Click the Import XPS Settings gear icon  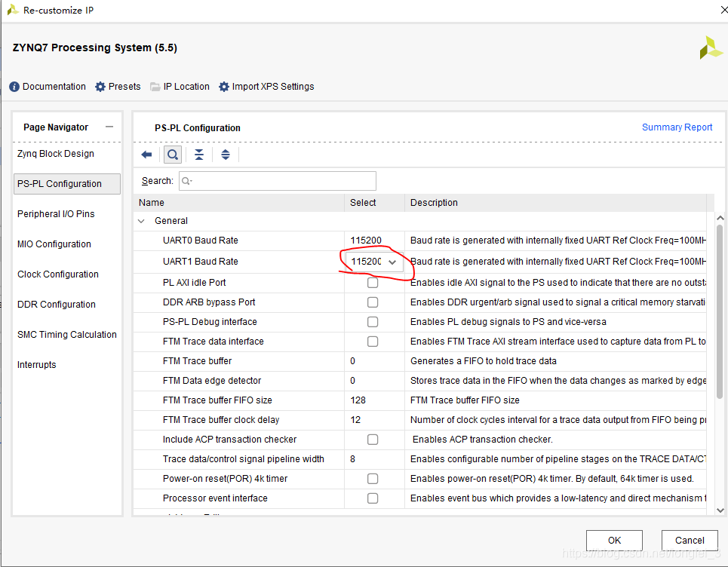coord(224,87)
